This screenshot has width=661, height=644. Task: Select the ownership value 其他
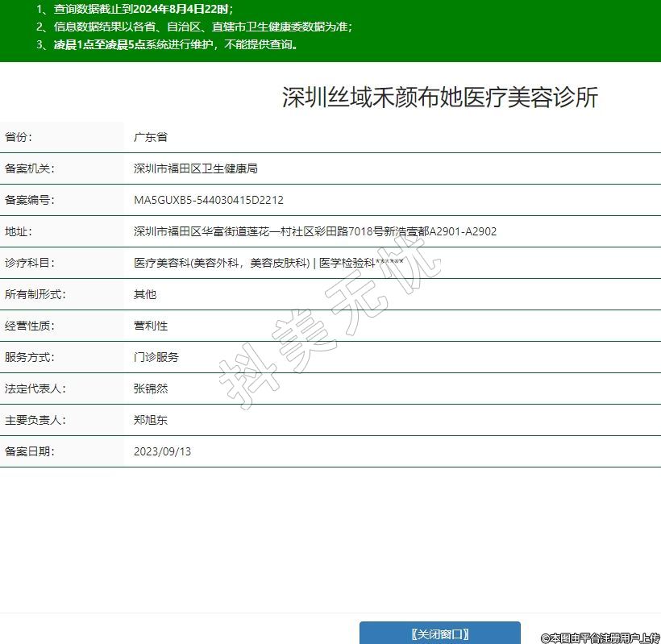(x=145, y=294)
